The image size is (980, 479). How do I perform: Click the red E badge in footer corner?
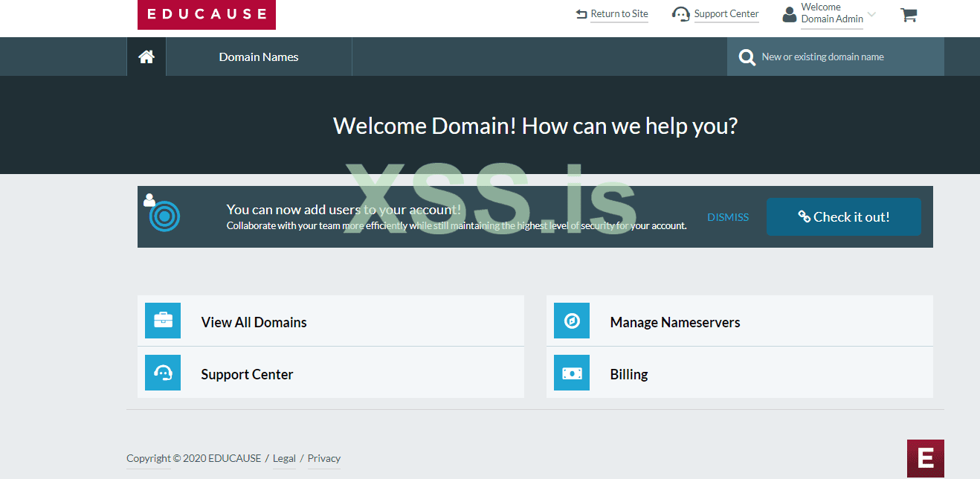click(x=925, y=458)
